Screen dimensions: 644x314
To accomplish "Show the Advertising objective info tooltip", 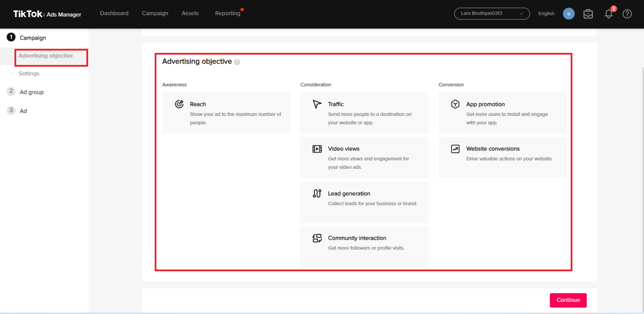I will [237, 62].
